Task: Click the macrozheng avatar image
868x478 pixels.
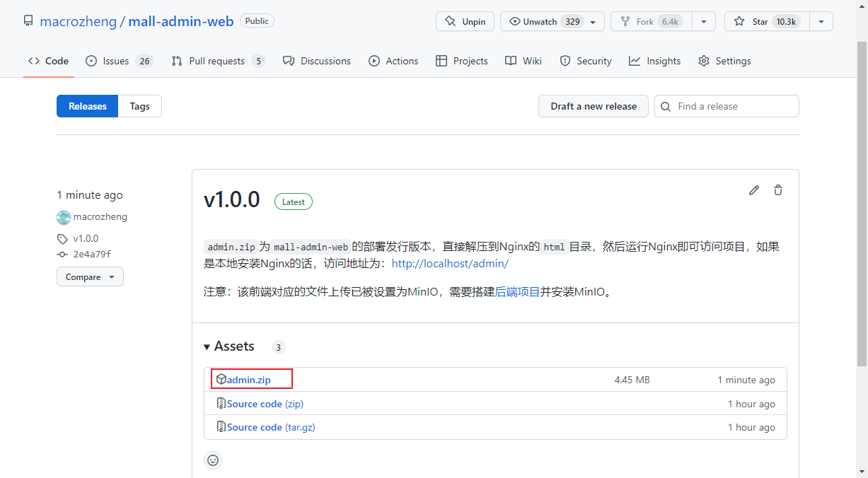Action: pyautogui.click(x=64, y=217)
